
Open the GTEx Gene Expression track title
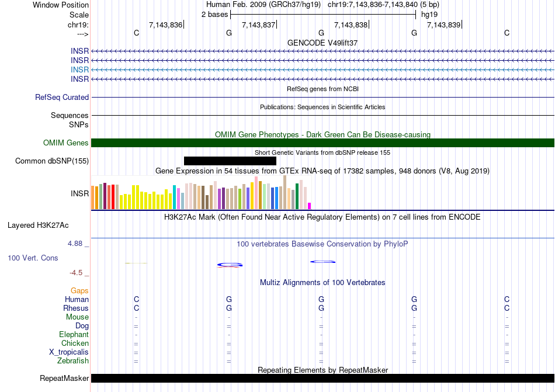(322, 171)
